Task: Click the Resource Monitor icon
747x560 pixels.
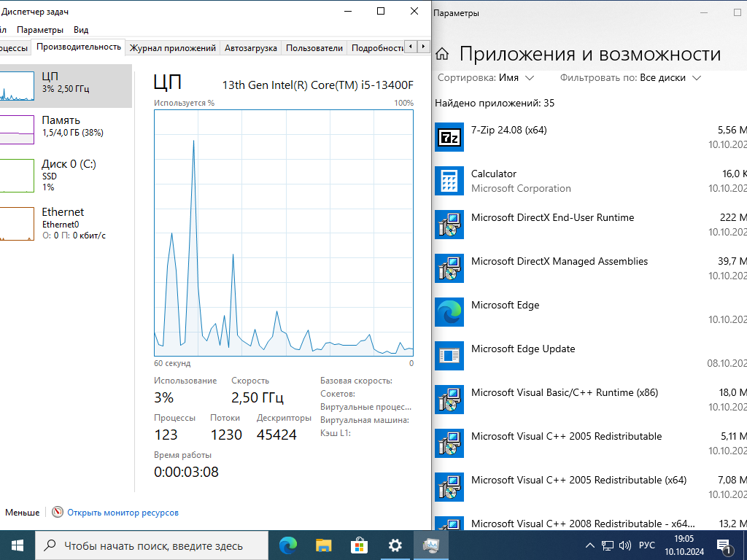Action: (x=58, y=513)
